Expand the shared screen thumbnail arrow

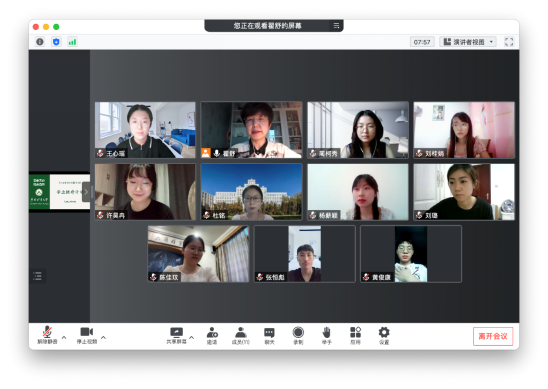coord(86,192)
